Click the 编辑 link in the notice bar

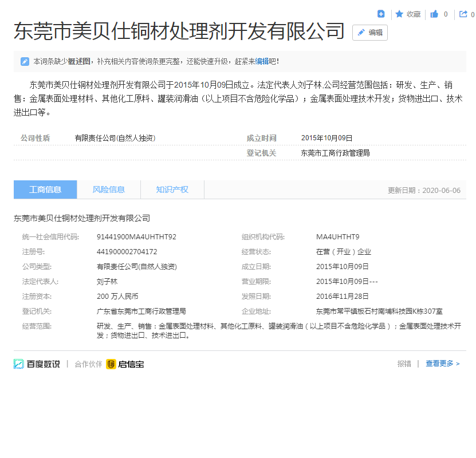coord(261,61)
